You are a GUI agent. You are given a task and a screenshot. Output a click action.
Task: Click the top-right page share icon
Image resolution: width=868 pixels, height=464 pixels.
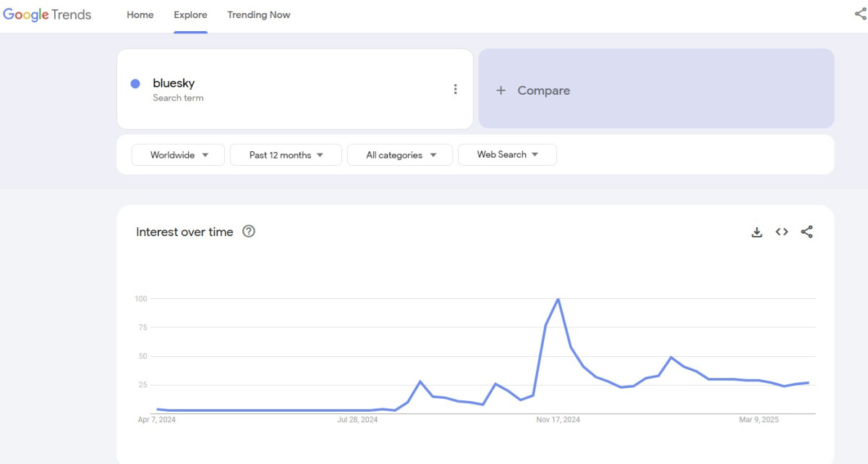pos(860,14)
